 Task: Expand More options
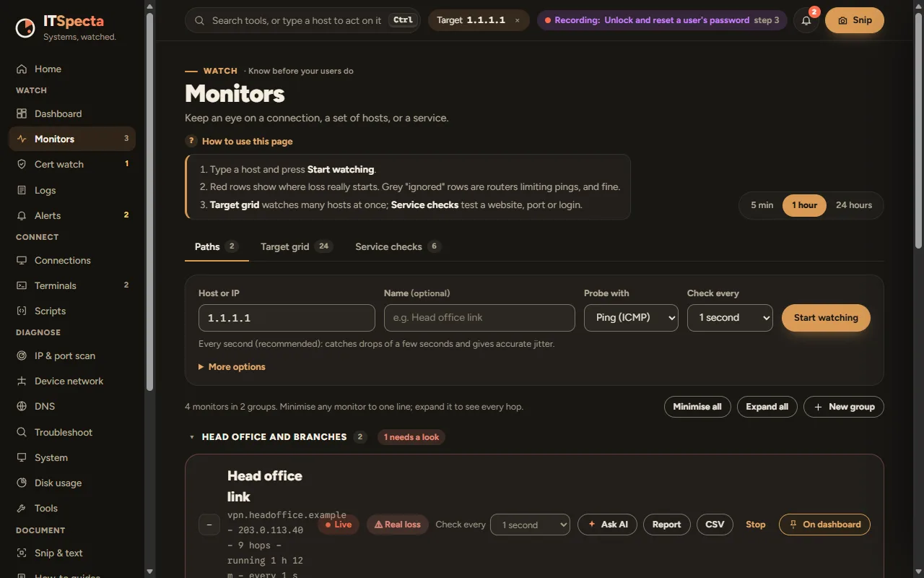click(232, 367)
